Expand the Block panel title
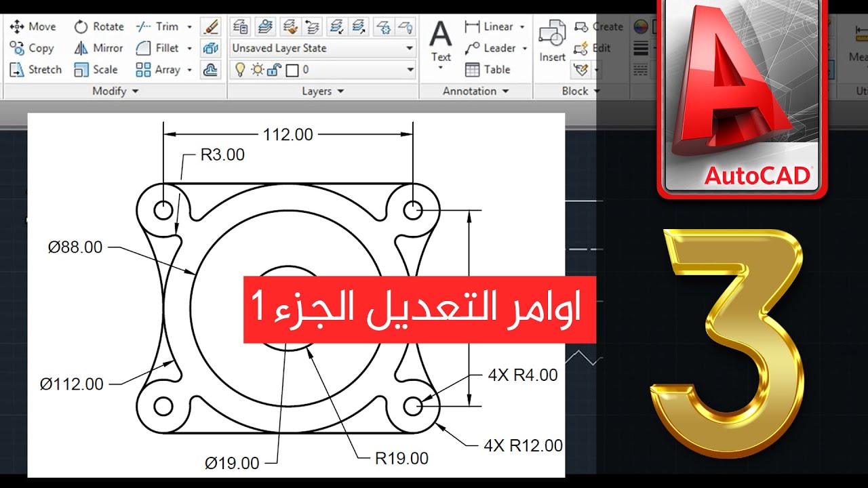 pos(580,91)
